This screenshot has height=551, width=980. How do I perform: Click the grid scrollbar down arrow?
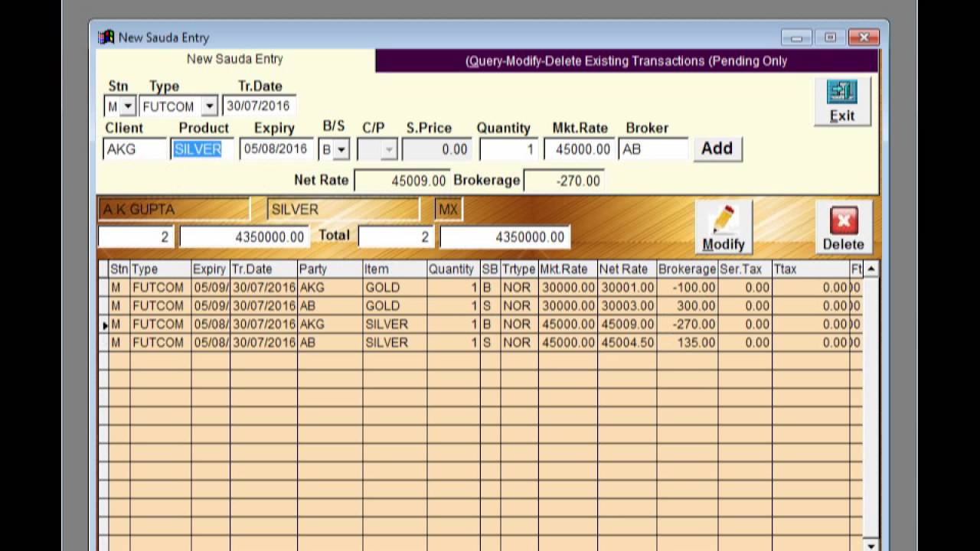point(871,546)
